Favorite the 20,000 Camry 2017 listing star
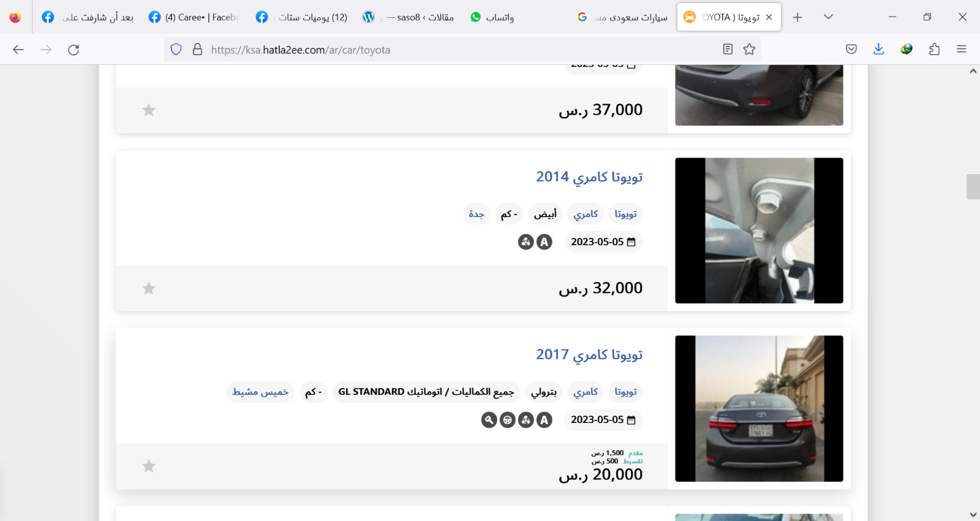Screen dimensions: 980x521 coord(149,466)
